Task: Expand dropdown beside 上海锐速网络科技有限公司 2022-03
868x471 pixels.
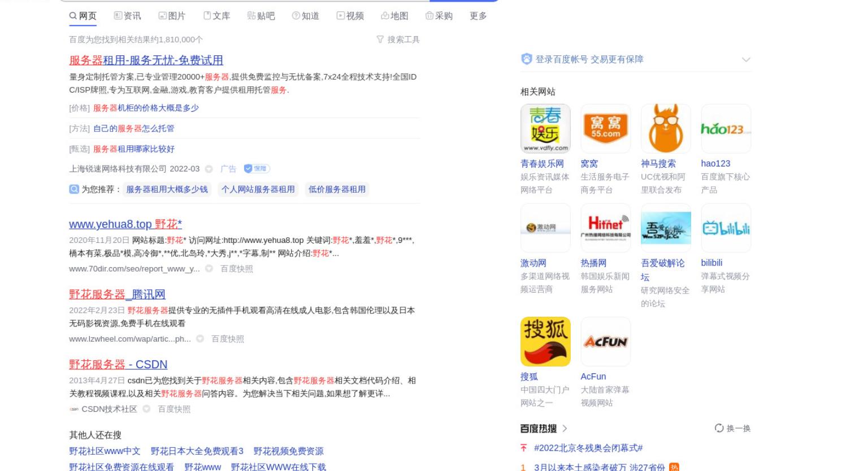Action: pyautogui.click(x=209, y=169)
